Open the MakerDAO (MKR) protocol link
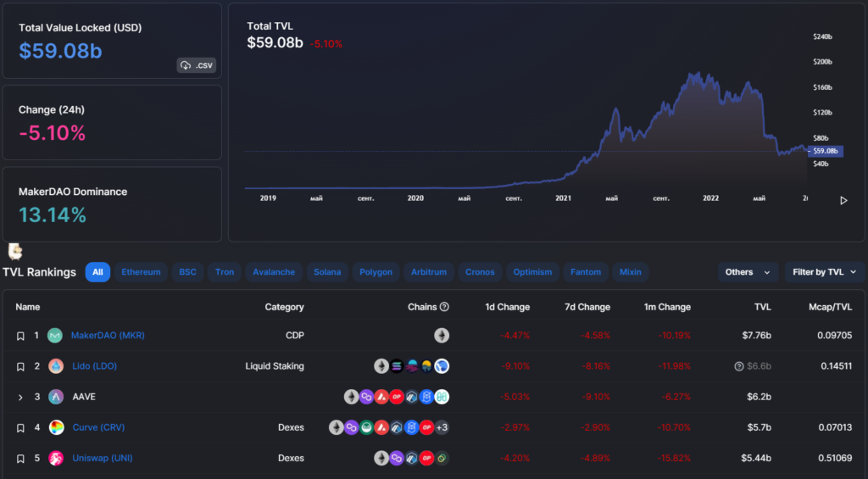Viewport: 868px width, 479px height. click(108, 336)
